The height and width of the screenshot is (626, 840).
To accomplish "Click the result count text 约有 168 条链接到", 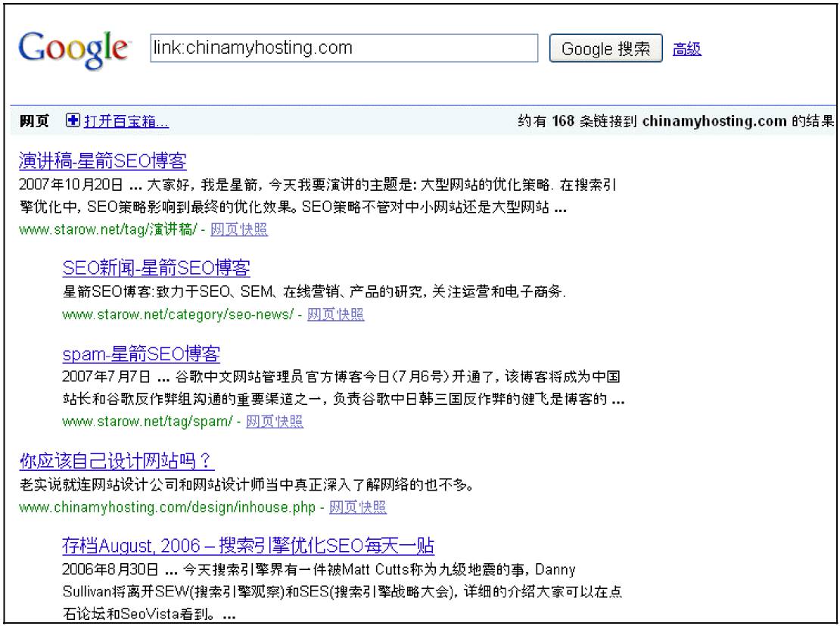I will (x=577, y=121).
